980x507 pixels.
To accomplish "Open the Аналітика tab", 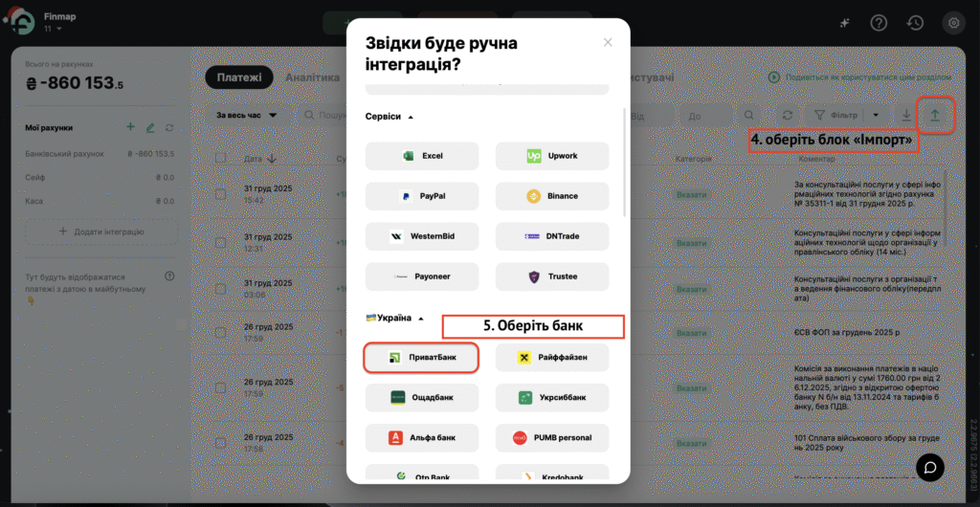I will point(312,77).
